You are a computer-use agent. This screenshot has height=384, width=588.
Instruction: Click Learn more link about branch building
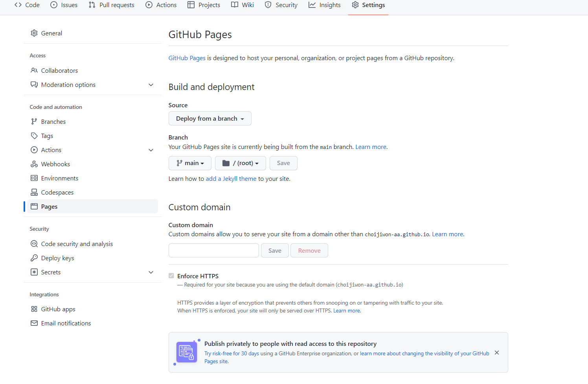pyautogui.click(x=371, y=147)
